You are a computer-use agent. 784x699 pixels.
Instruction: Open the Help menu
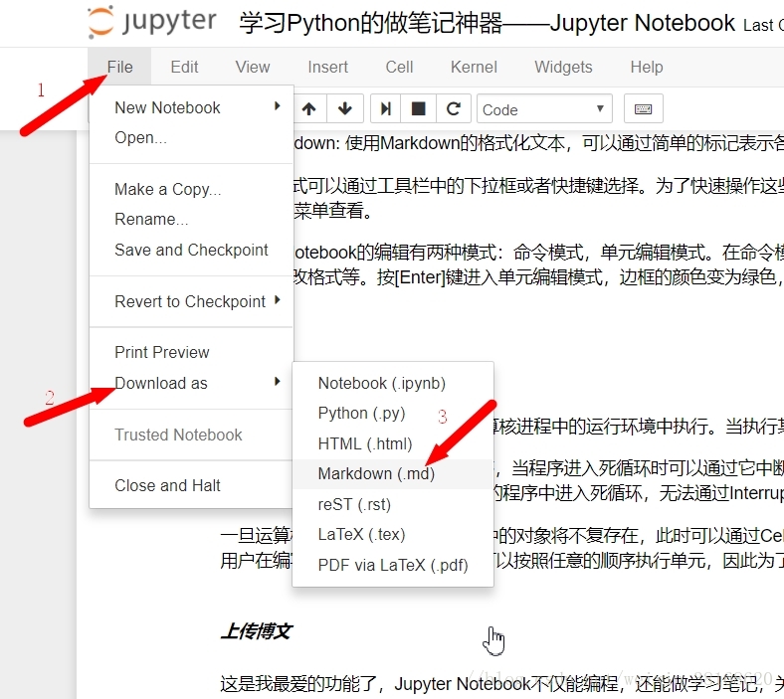(647, 67)
